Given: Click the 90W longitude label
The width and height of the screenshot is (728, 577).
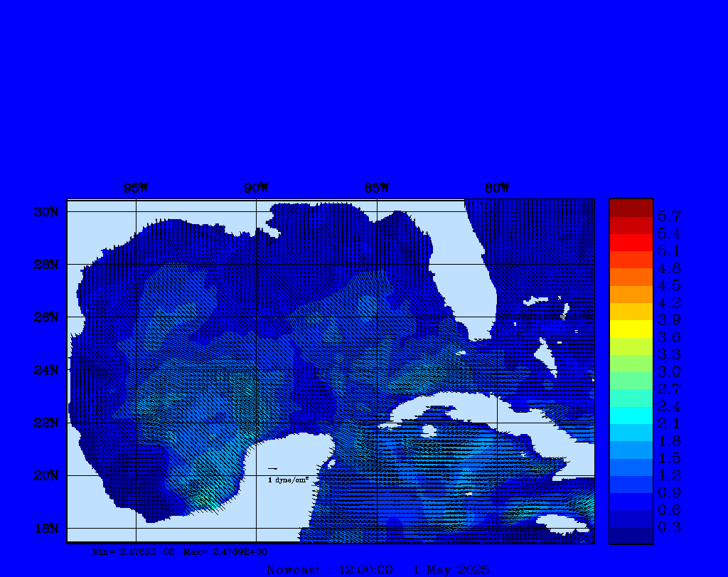Looking at the screenshot, I should [x=257, y=189].
